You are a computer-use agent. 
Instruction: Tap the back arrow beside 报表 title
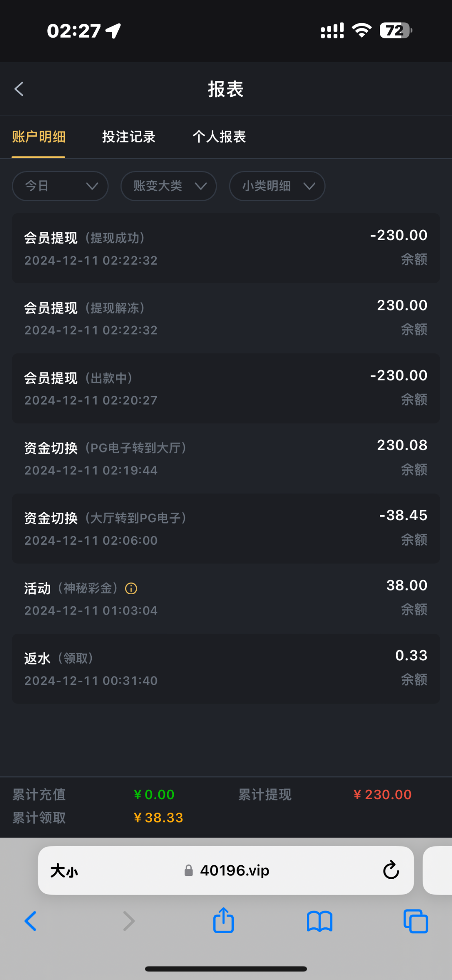(19, 89)
